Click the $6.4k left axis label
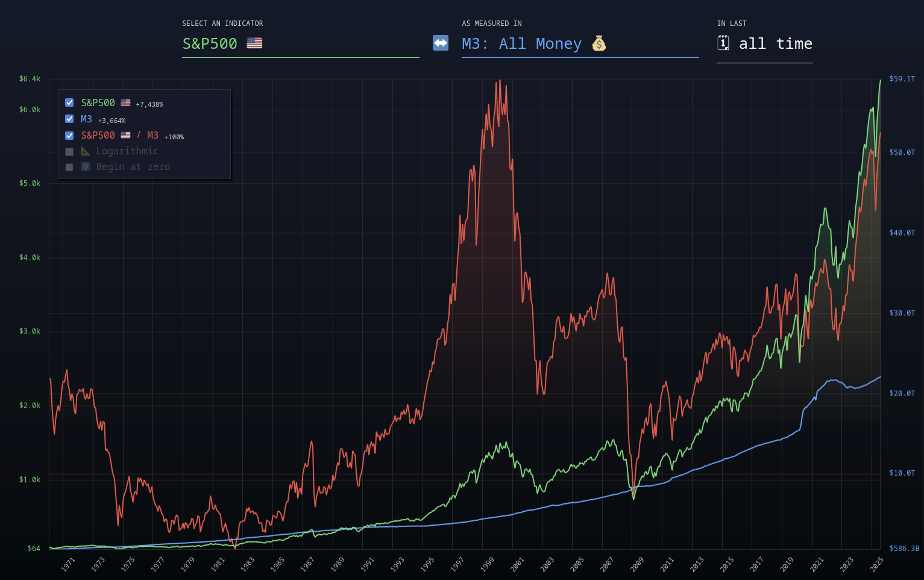This screenshot has height=580, width=924. (30, 79)
